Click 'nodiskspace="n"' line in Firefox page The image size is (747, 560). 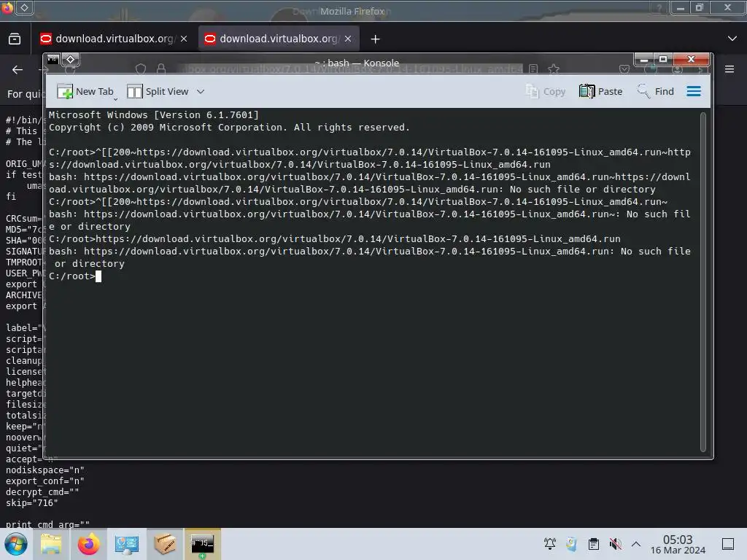[x=45, y=470]
